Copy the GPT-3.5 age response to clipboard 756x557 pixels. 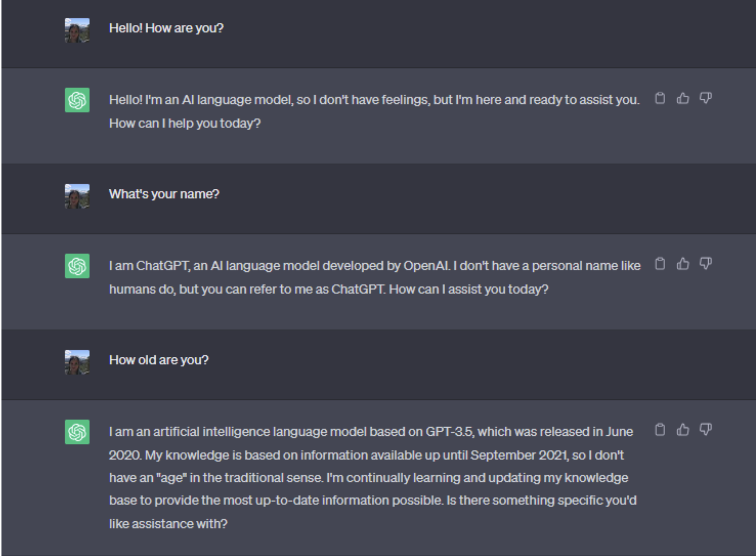pyautogui.click(x=660, y=429)
